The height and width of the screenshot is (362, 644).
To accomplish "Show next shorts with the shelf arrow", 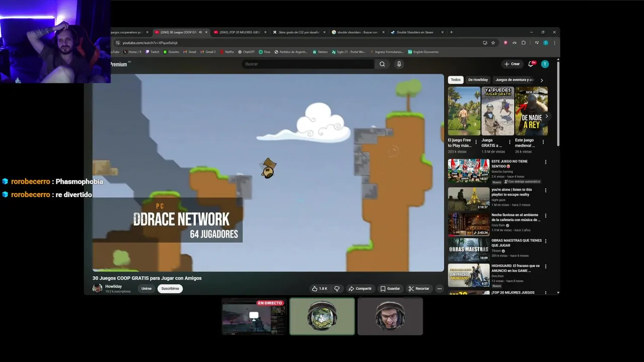I will 546,116.
